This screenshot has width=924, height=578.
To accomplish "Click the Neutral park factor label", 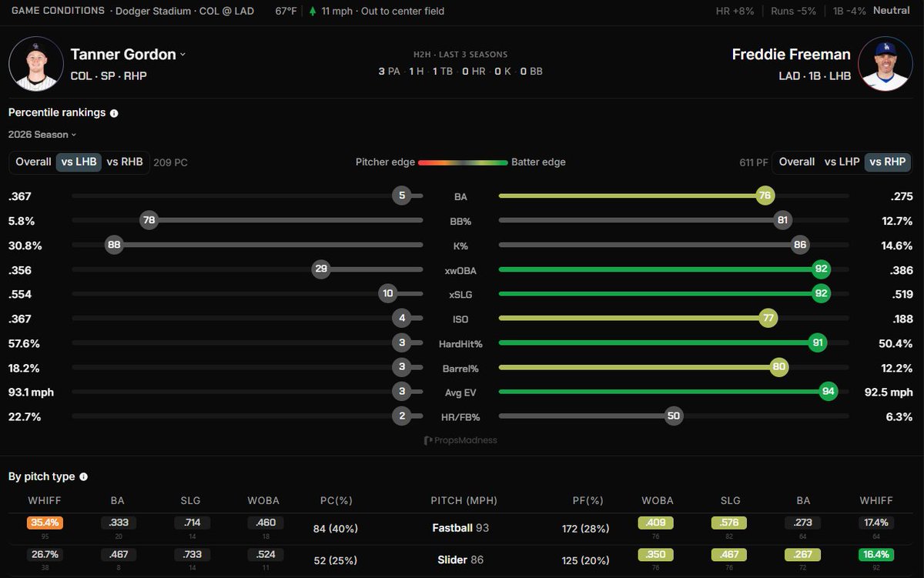I will (891, 12).
